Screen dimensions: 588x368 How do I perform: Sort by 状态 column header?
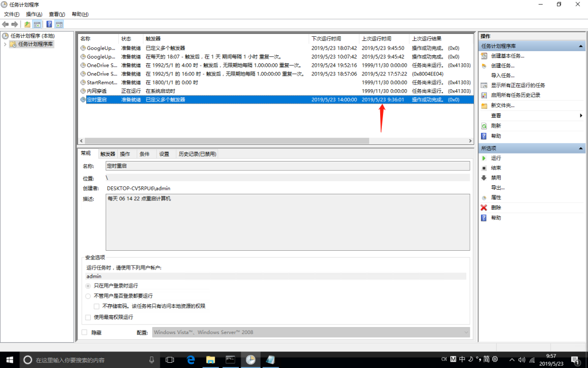point(131,39)
